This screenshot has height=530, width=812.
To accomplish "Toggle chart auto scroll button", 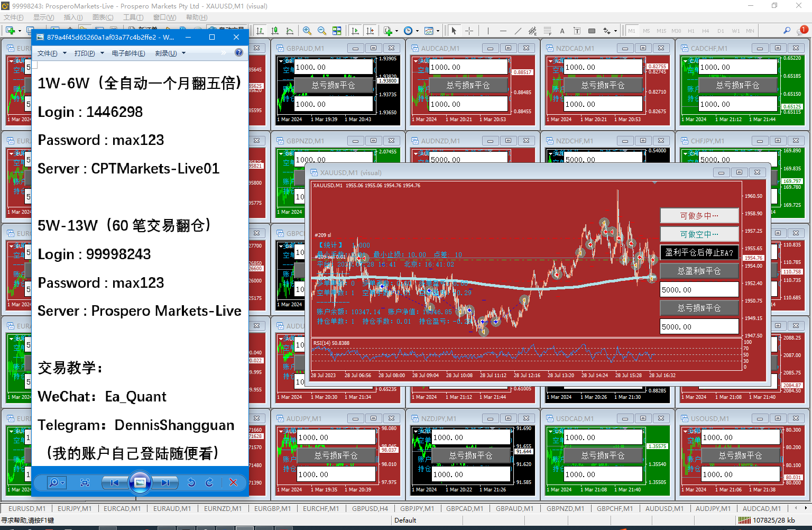I will coord(355,31).
